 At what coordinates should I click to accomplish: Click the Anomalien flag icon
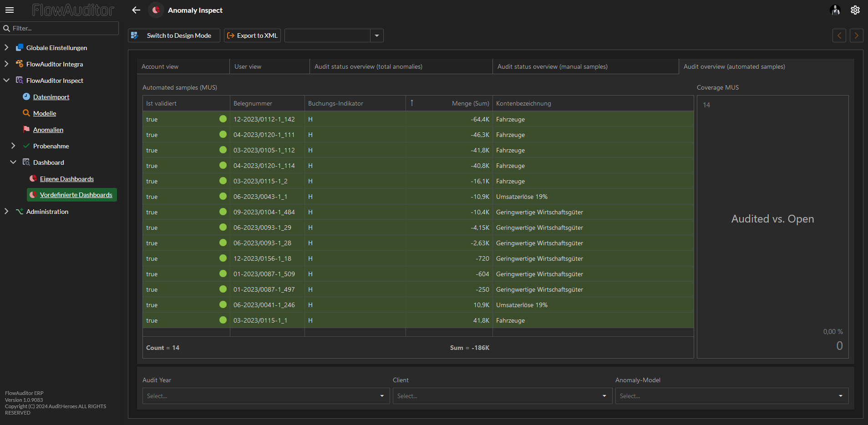[x=26, y=130]
